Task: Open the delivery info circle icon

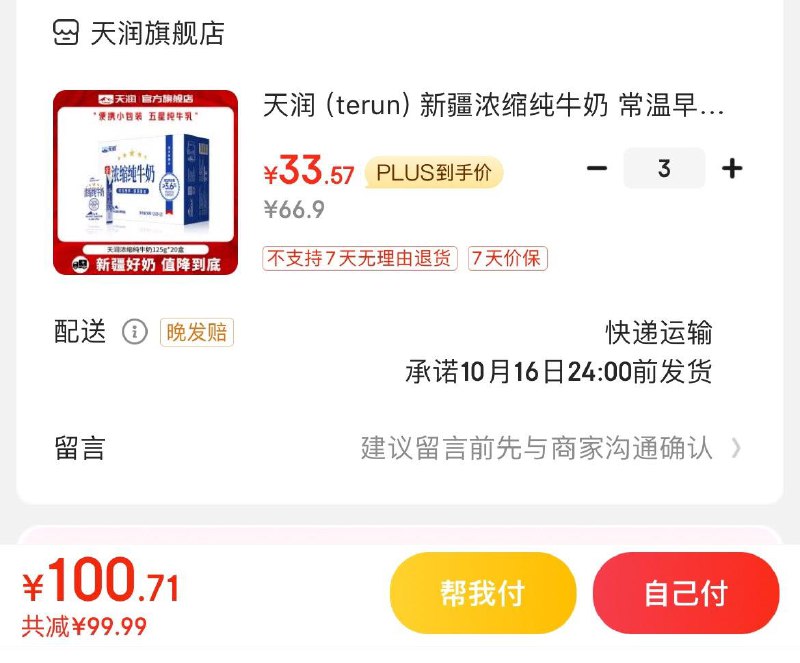Action: coord(135,332)
